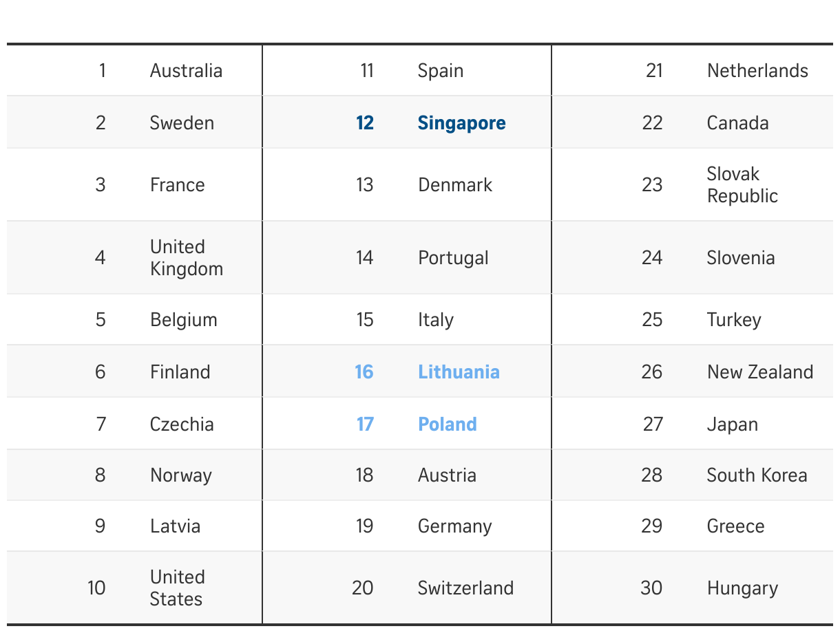The height and width of the screenshot is (633, 840).
Task: Select the Portugal table cell
Action: point(453,258)
